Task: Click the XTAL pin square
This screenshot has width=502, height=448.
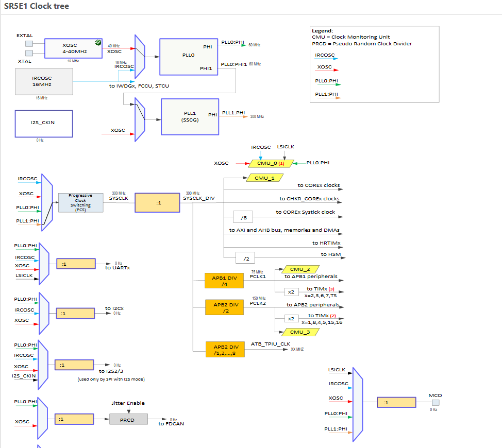Action: click(x=29, y=53)
